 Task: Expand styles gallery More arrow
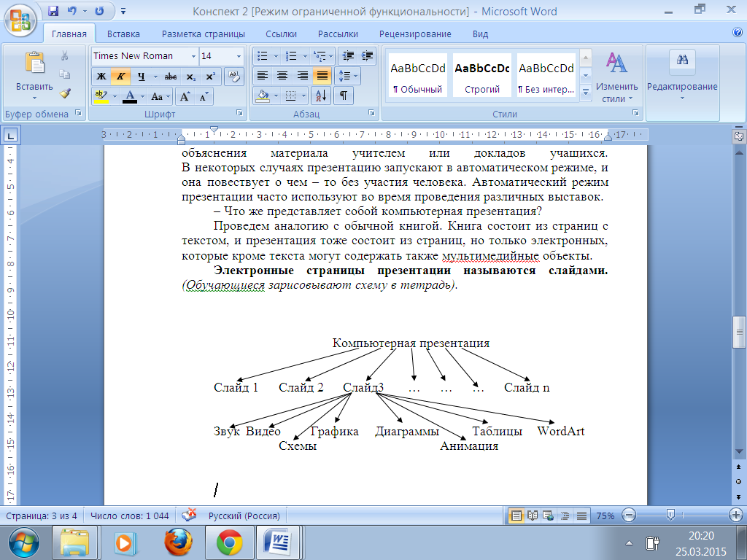(586, 92)
